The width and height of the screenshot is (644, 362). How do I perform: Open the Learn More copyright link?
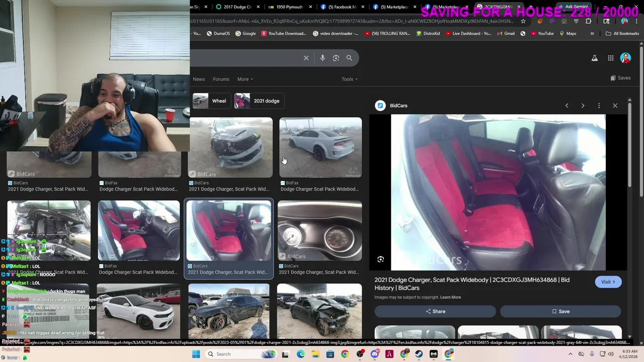tap(450, 297)
